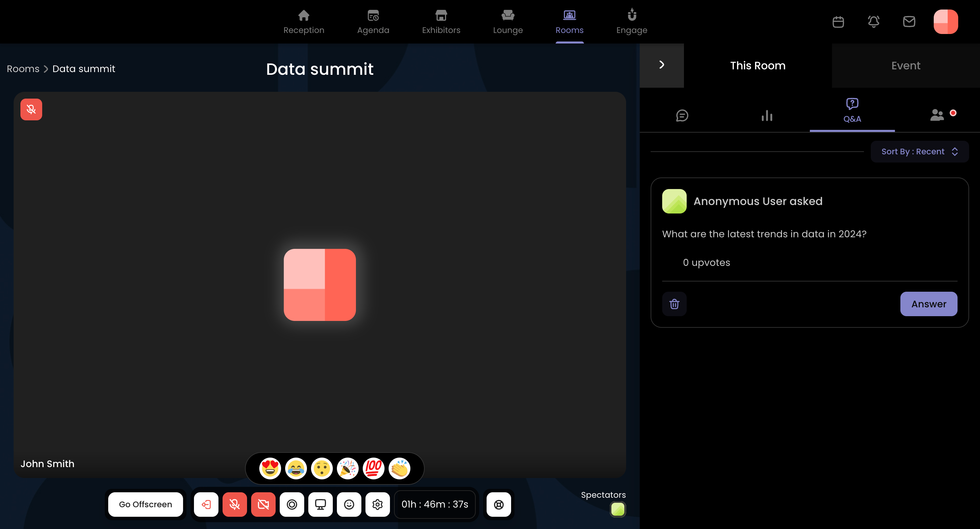This screenshot has width=980, height=529.
Task: Click the Spectators label
Action: pos(603,495)
